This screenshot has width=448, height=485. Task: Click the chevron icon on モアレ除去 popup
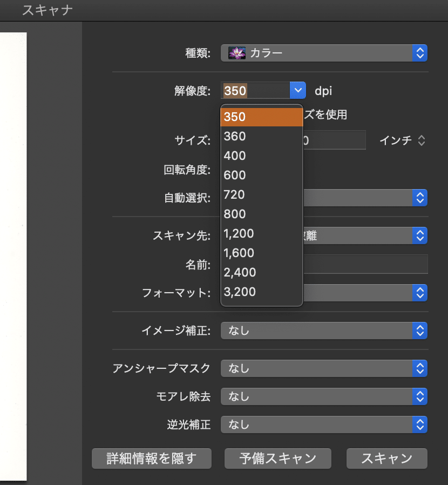click(420, 396)
